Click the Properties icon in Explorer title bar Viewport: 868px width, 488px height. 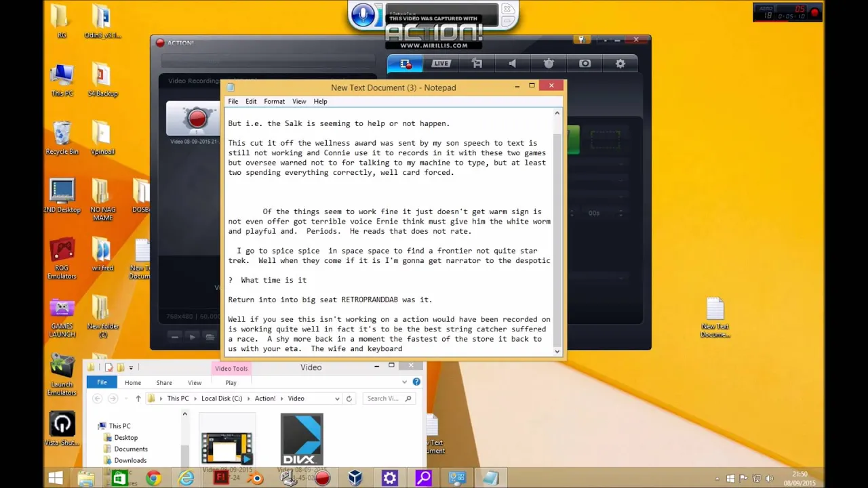point(108,367)
